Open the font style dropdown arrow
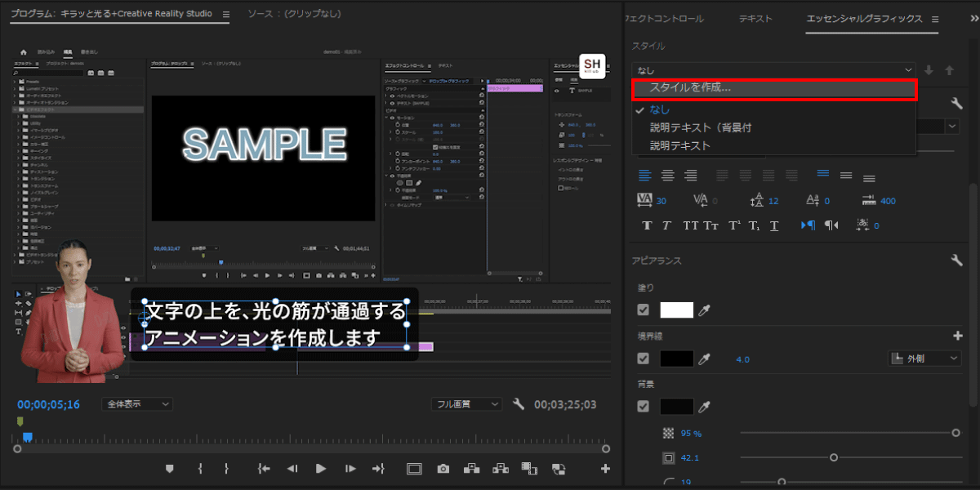 pyautogui.click(x=952, y=127)
